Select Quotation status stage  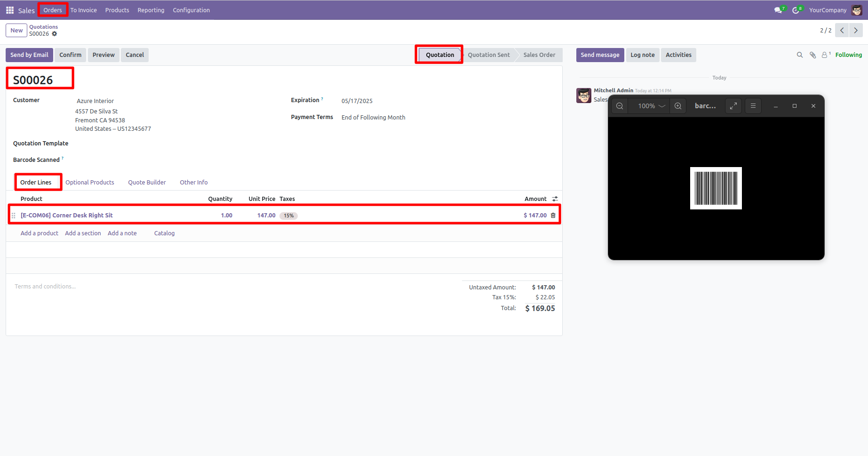pos(440,55)
